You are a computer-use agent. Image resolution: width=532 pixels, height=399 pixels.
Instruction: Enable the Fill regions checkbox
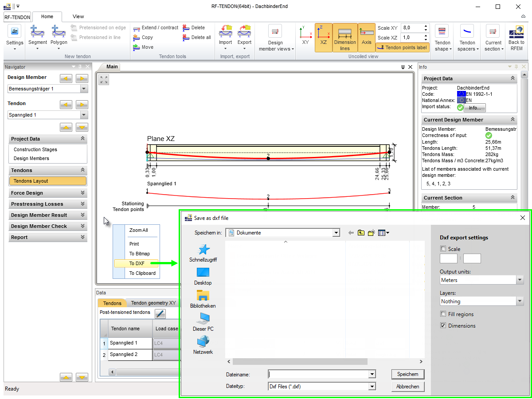coord(442,314)
